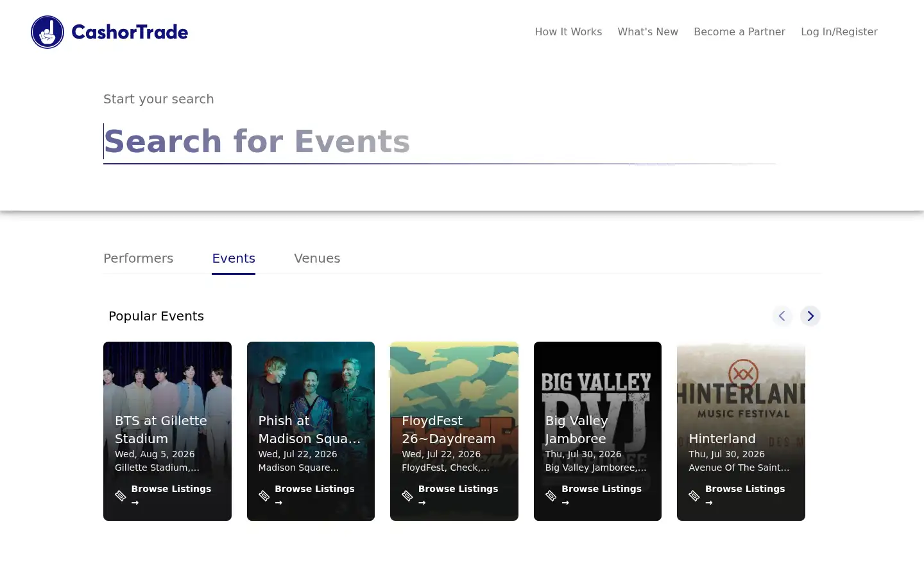Click the CashorTrade hand logo icon
This screenshot has height=578, width=924.
click(47, 32)
